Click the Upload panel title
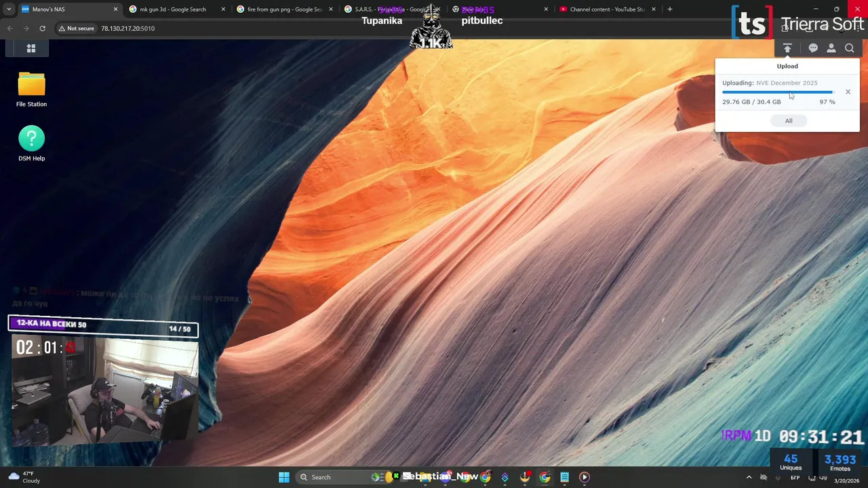 click(787, 66)
